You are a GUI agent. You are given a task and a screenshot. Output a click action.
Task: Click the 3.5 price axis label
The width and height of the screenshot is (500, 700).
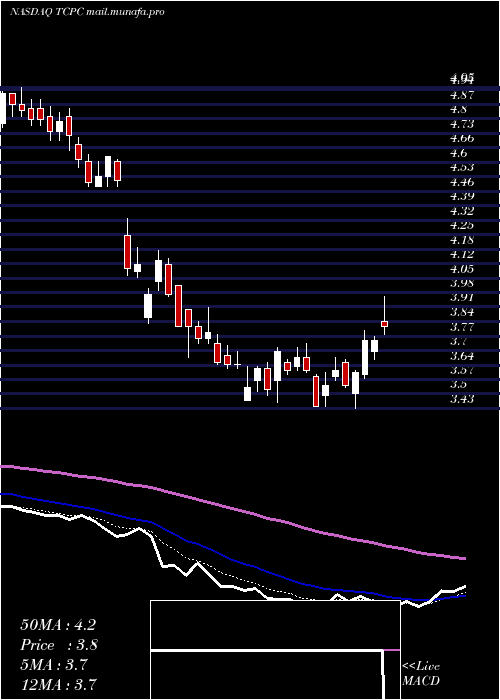point(459,384)
